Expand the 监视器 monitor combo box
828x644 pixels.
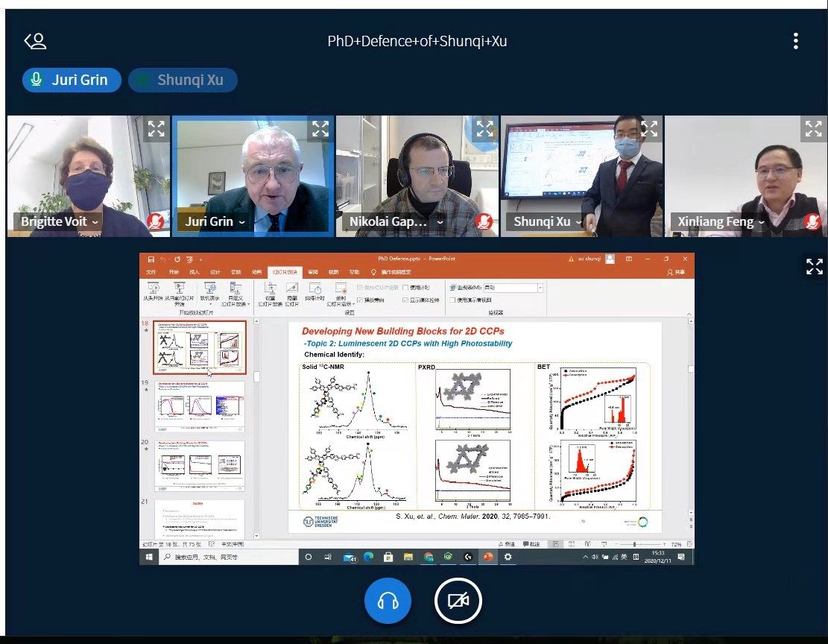pos(540,287)
